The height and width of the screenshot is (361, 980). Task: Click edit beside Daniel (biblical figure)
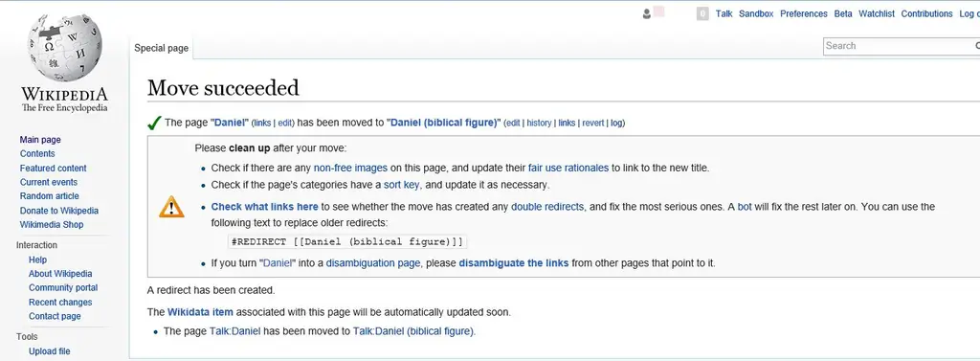513,124
